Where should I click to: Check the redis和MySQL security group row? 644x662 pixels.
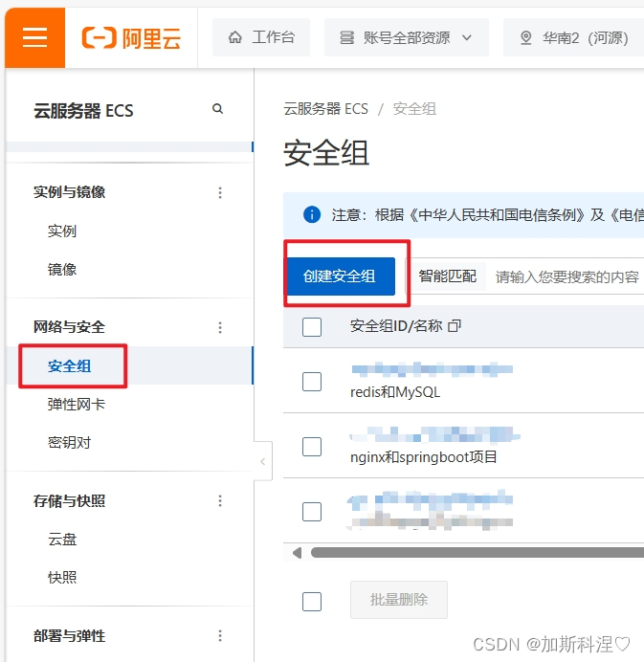312,382
